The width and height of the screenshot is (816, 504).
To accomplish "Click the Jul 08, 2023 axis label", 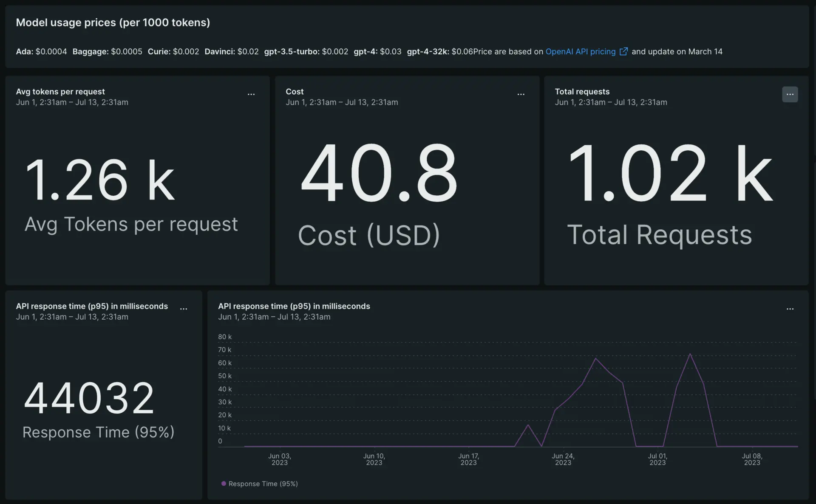I will click(752, 459).
